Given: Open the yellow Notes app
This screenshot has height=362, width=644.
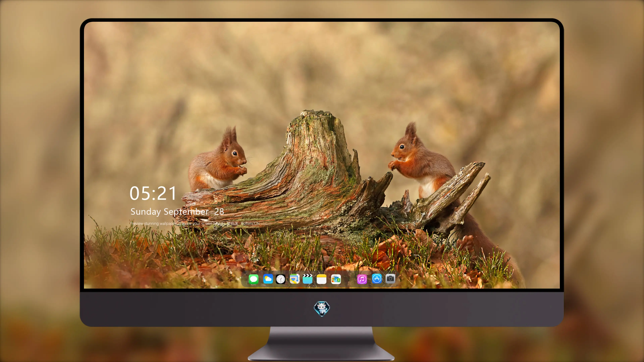Looking at the screenshot, I should point(321,279).
